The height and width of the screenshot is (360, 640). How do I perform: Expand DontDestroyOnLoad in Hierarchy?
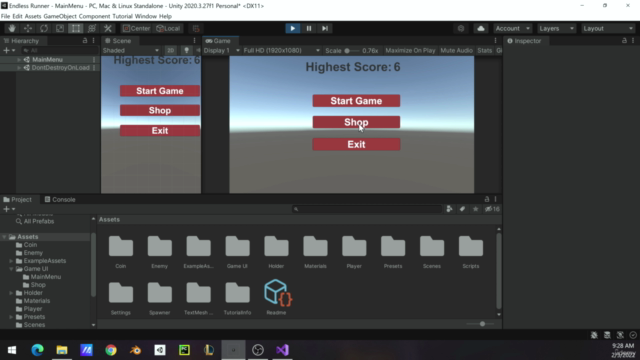click(x=19, y=68)
